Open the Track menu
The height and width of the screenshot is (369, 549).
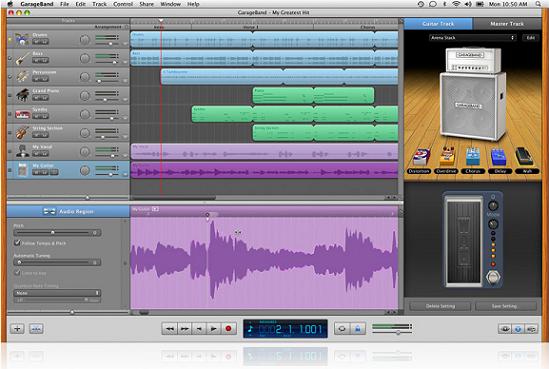point(99,4)
